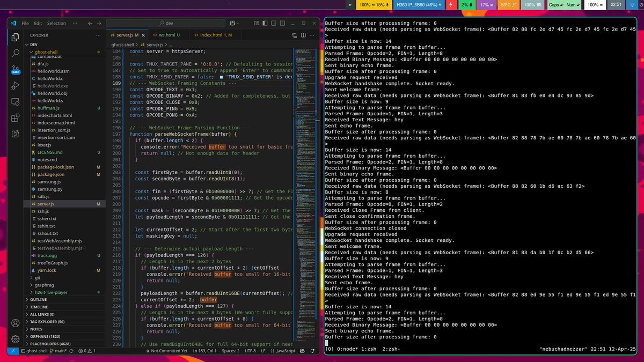Switch to the ws.html tab
This screenshot has width=644, height=362.
point(169,35)
